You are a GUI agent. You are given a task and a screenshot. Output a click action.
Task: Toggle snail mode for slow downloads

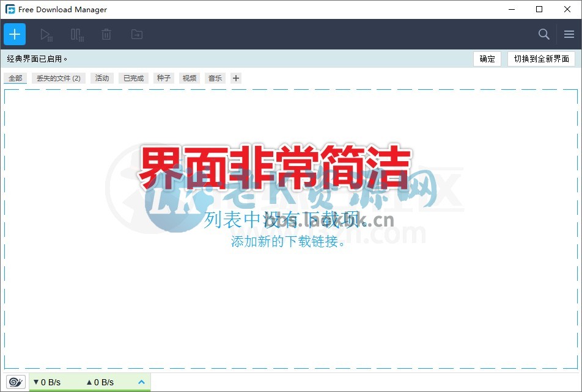pos(15,382)
